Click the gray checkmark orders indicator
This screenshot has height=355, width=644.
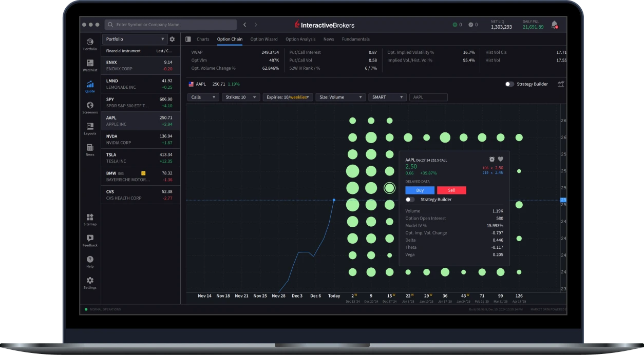point(470,25)
